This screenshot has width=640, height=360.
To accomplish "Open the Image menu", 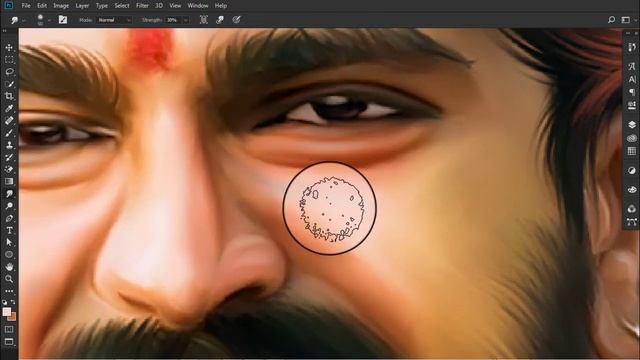I will (61, 6).
